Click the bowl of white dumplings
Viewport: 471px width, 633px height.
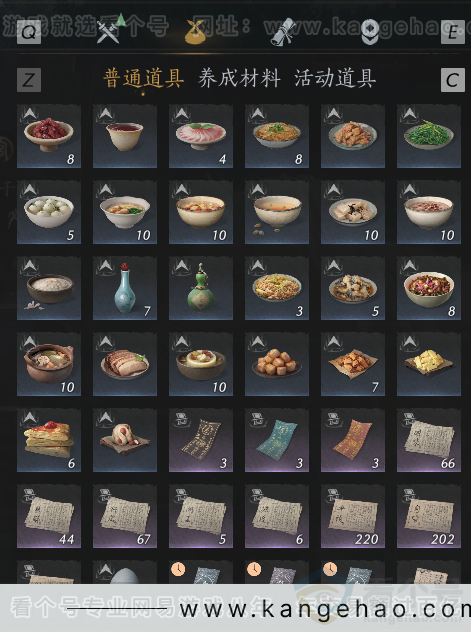pyautogui.click(x=49, y=212)
